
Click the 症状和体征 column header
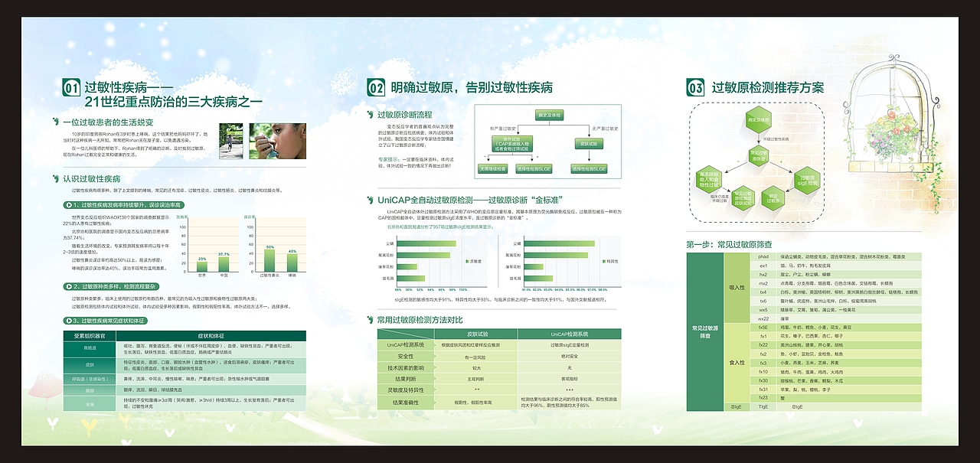[x=211, y=336]
